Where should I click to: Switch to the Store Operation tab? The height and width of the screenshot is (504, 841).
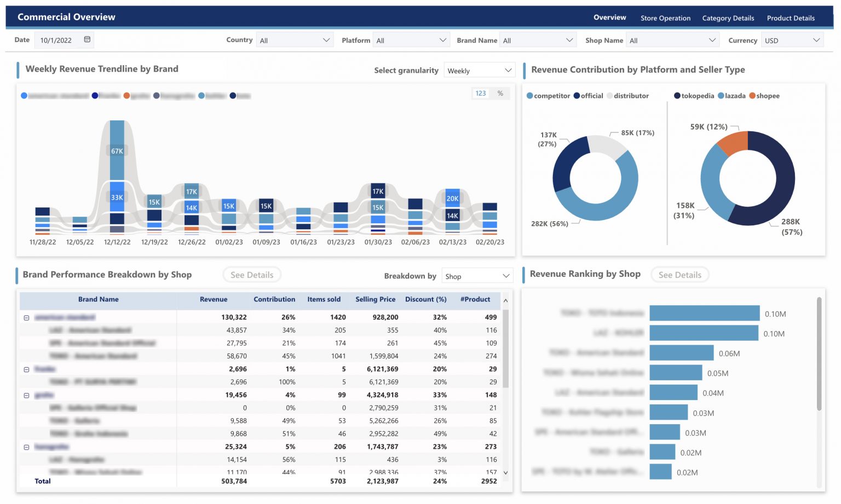[665, 18]
